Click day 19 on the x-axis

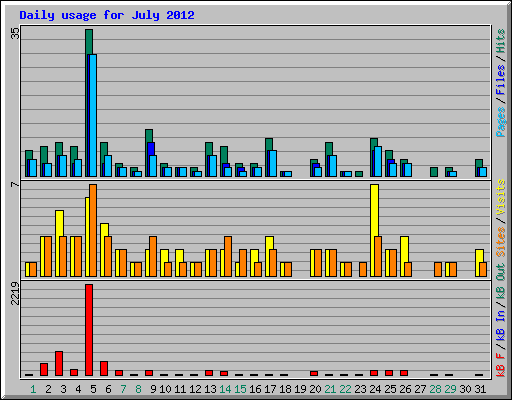300,389
